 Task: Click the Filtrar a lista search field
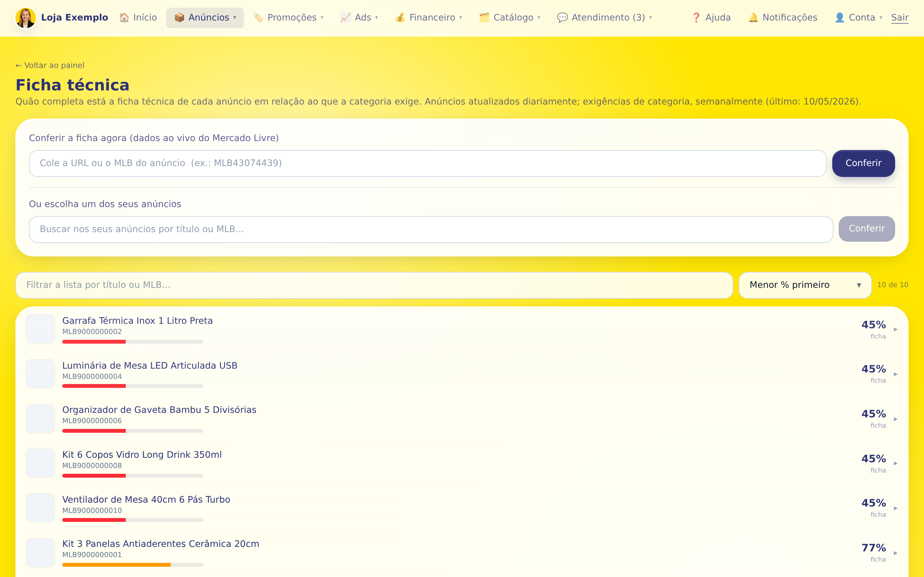(x=374, y=285)
